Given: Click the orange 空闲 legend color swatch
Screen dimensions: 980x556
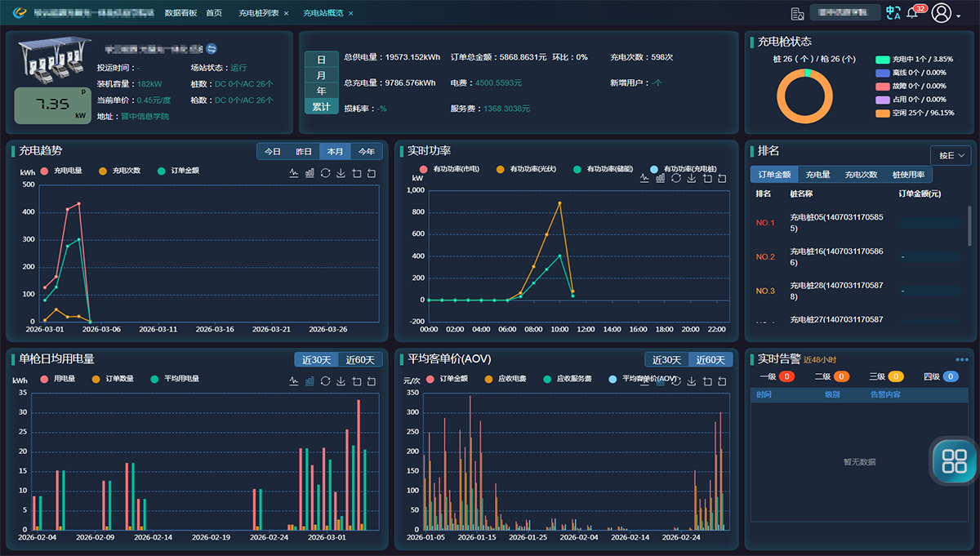Looking at the screenshot, I should pyautogui.click(x=882, y=113).
